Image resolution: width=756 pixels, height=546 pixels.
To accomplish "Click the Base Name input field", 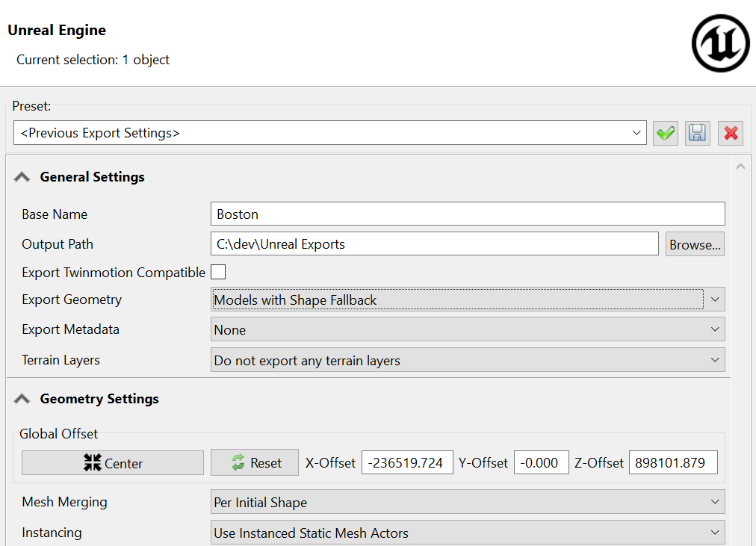I will click(468, 214).
